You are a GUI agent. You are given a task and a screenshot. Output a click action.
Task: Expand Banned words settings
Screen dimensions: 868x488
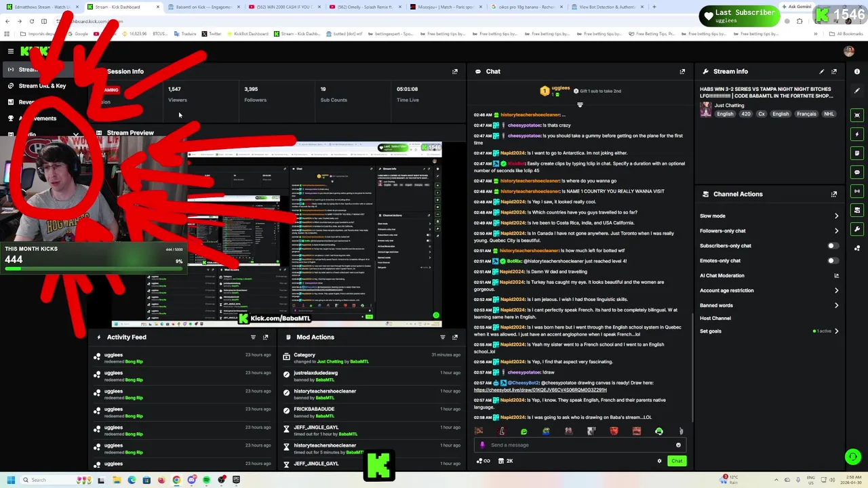[x=836, y=306]
